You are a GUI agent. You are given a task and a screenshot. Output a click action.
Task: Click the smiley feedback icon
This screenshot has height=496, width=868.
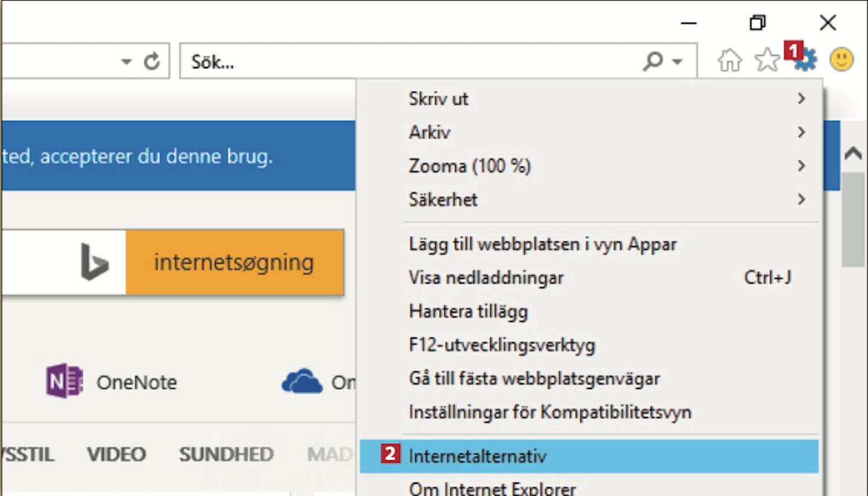(x=841, y=60)
